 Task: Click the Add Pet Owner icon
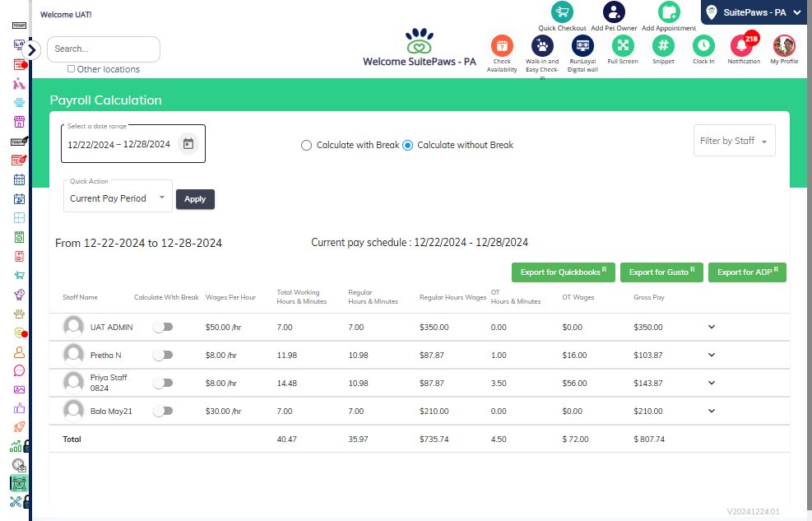tap(614, 12)
